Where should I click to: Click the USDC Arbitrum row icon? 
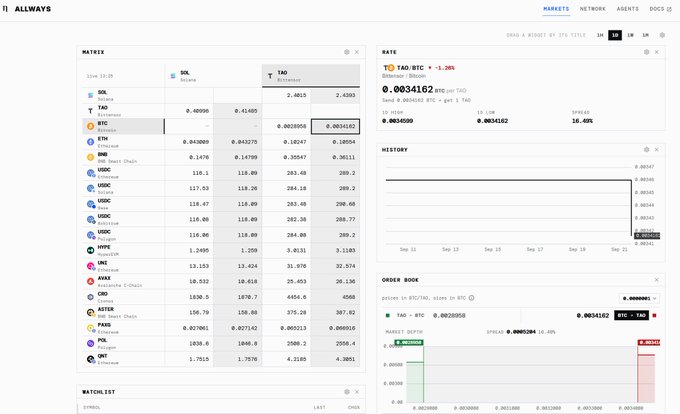coord(91,219)
